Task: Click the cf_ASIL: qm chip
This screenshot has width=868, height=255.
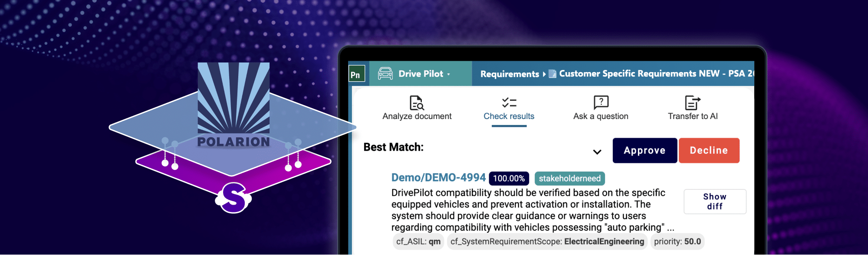Action: pos(418,242)
